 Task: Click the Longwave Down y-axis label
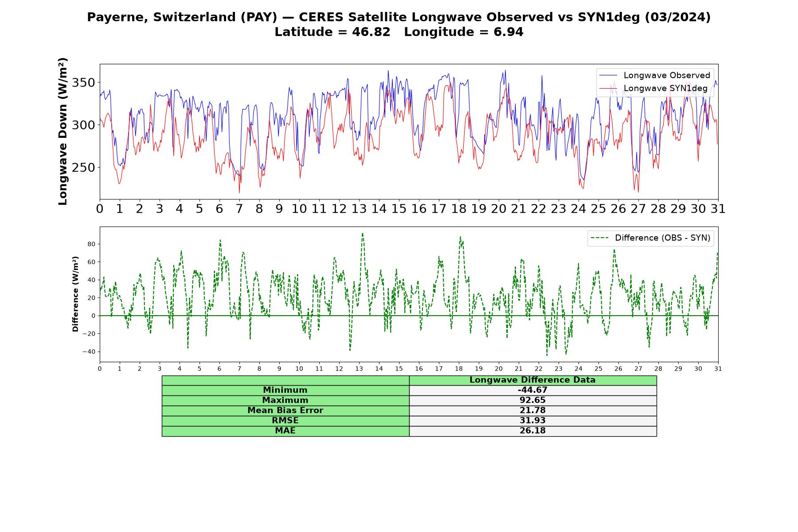(63, 132)
